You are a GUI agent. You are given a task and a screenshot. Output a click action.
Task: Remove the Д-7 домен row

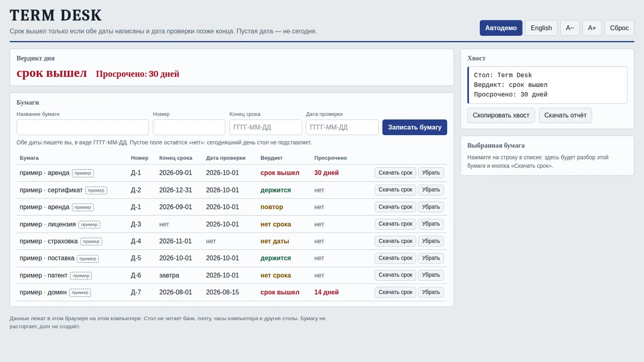431,292
